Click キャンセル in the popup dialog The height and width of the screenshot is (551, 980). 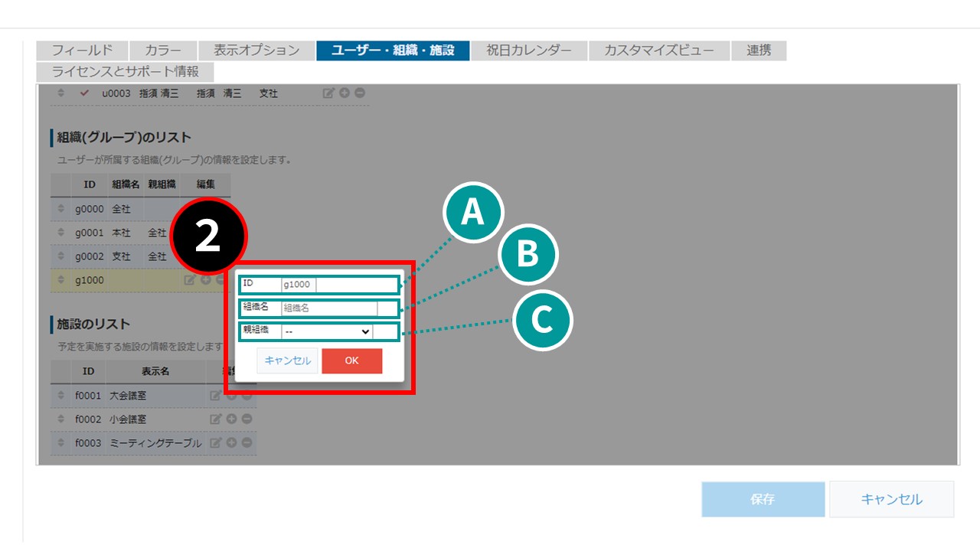point(287,360)
